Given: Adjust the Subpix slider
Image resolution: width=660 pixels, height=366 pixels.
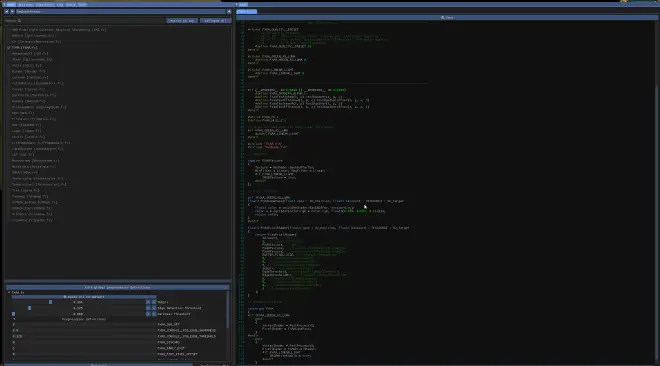Looking at the screenshot, I should tap(78, 302).
